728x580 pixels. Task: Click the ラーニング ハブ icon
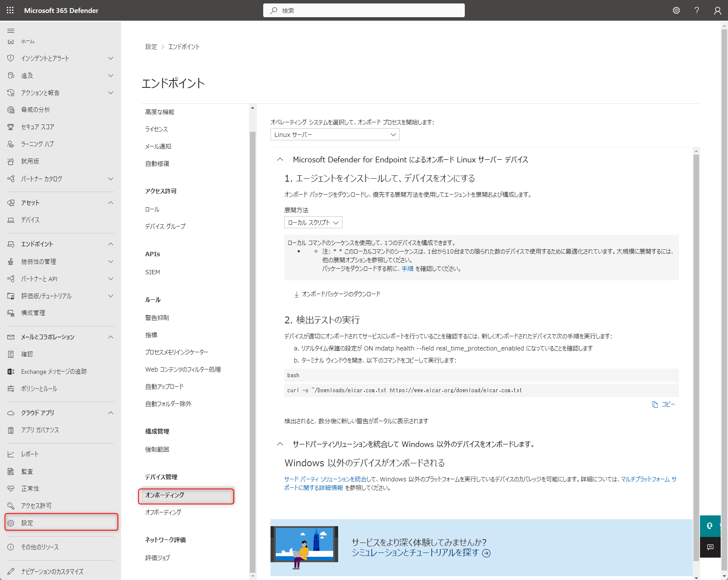(11, 144)
